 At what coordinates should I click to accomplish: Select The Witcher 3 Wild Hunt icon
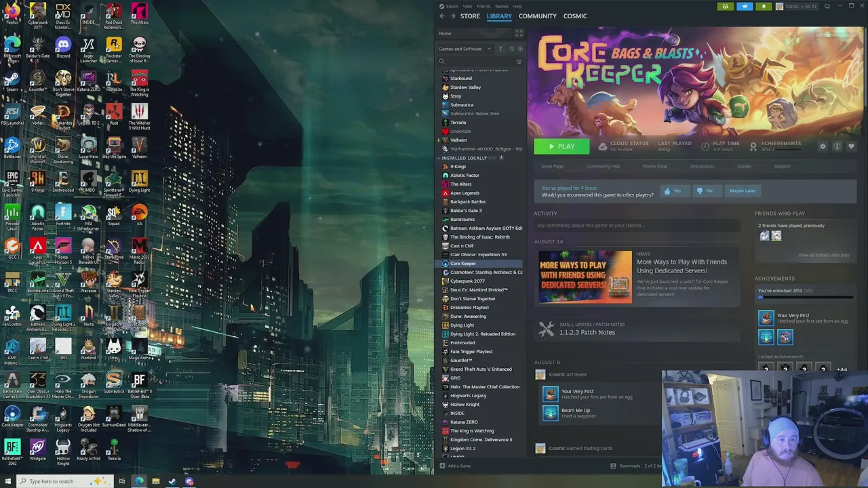(140, 117)
